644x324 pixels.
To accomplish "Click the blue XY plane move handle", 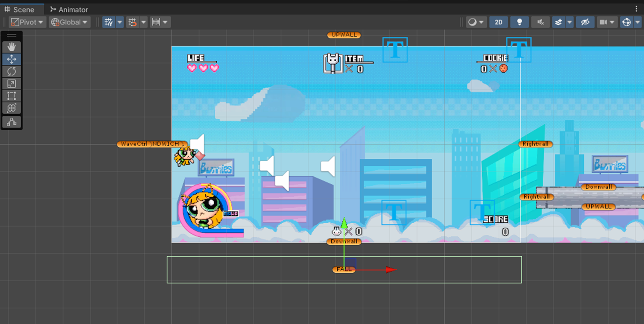I will coord(351,264).
